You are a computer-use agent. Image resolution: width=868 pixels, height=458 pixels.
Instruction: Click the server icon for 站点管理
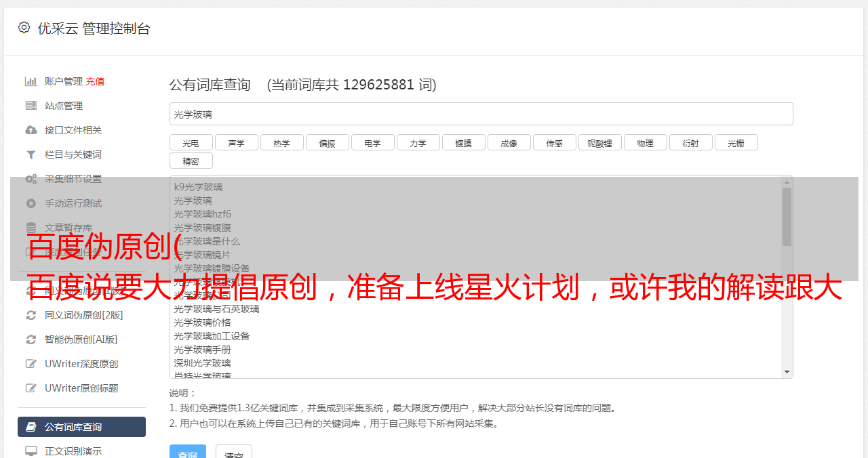pos(31,106)
